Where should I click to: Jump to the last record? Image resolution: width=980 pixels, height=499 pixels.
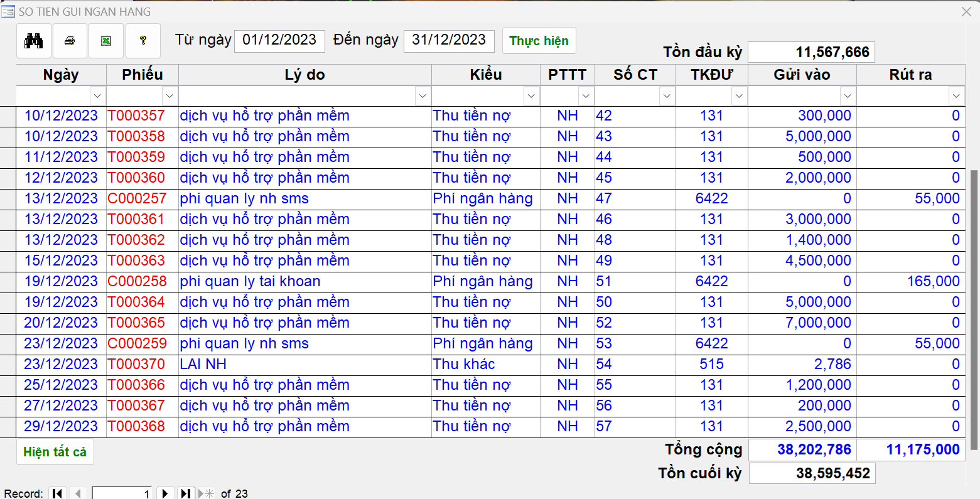click(x=185, y=493)
